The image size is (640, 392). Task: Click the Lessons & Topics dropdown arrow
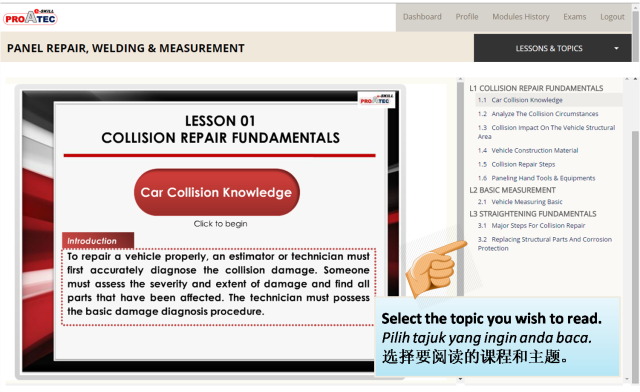616,48
